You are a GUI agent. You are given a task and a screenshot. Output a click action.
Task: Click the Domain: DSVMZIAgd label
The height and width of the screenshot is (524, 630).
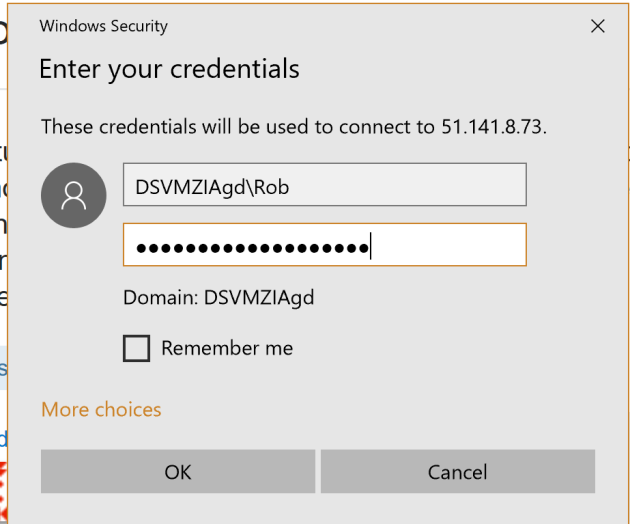pos(210,298)
